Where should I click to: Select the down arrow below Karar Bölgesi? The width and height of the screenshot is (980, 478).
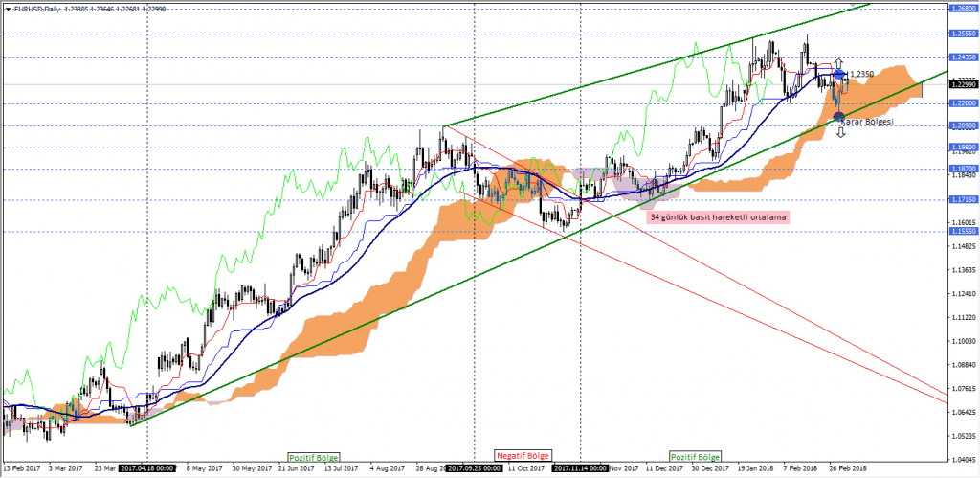pyautogui.click(x=840, y=131)
